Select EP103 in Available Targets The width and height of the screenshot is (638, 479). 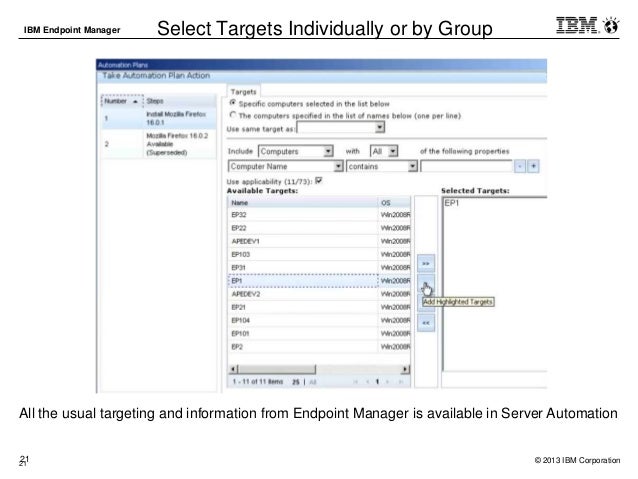tap(319, 254)
